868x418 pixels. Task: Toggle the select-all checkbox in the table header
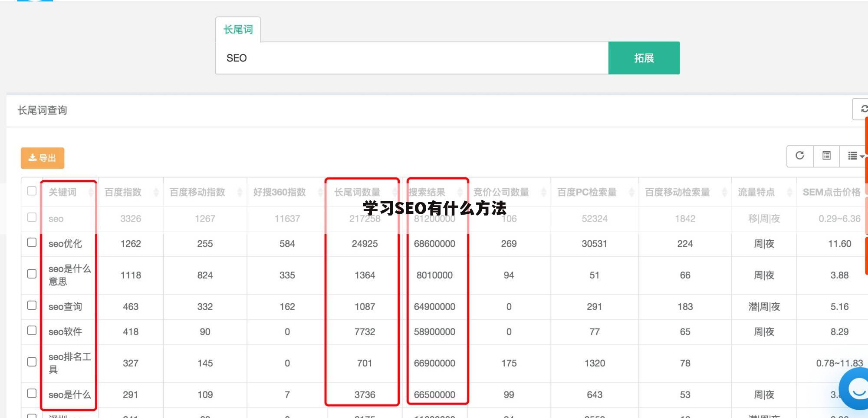tap(31, 190)
